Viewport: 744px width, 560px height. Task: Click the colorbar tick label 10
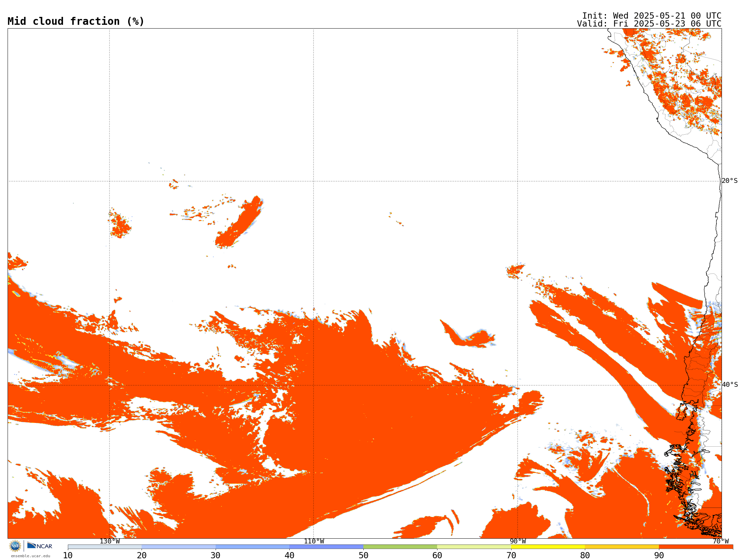pyautogui.click(x=68, y=556)
